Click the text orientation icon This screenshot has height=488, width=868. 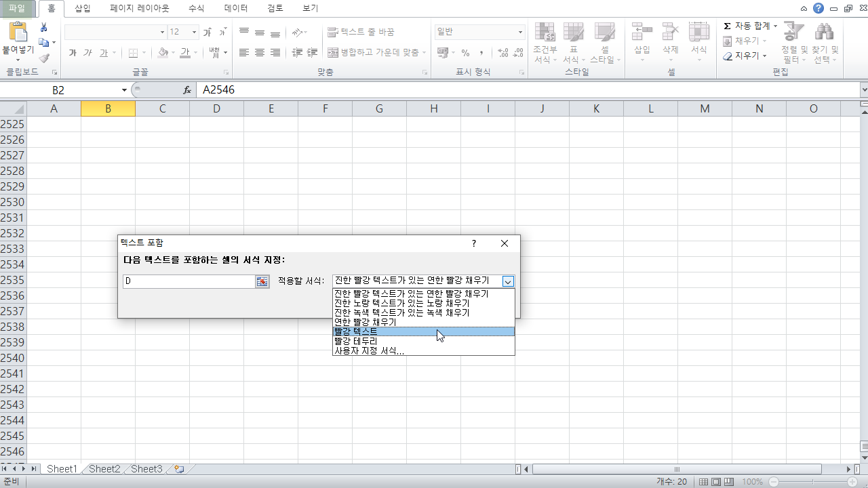point(298,32)
